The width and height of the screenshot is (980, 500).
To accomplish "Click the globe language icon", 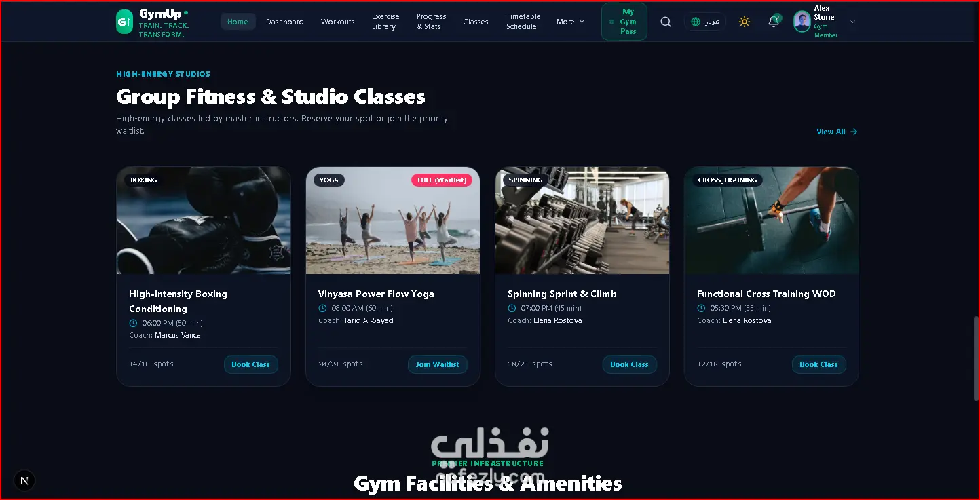I will coord(696,22).
